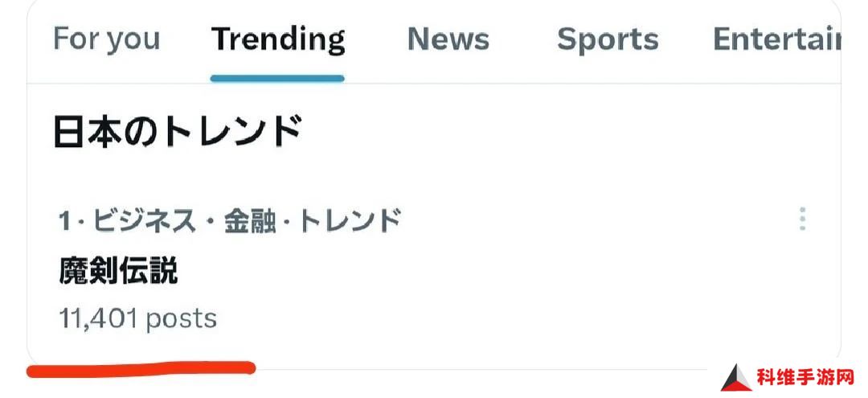Click the 科维手游网 watermark text
Viewport: 868px width, 398px height.
805,378
